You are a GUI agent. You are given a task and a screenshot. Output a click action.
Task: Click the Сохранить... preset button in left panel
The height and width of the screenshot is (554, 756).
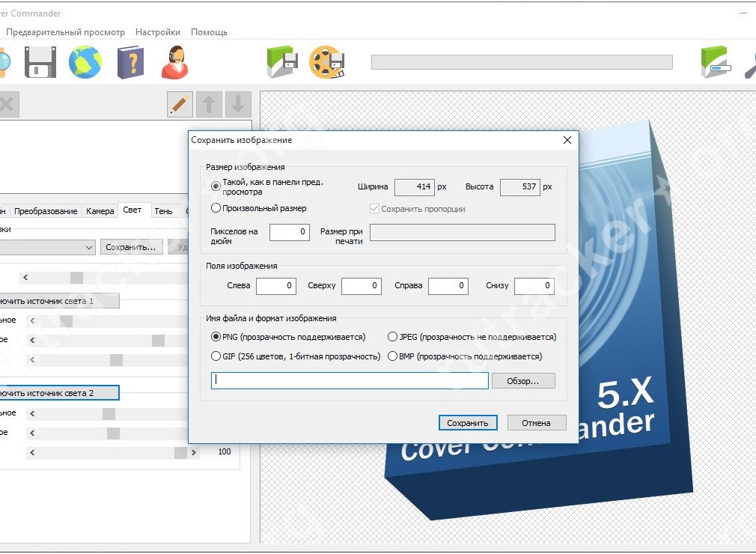coord(131,247)
